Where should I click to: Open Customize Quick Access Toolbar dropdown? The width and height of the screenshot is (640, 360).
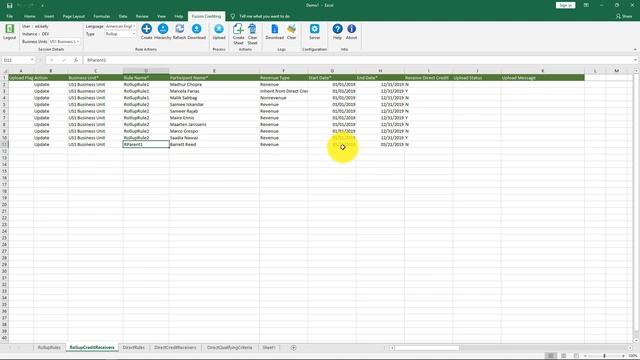(x=42, y=5)
